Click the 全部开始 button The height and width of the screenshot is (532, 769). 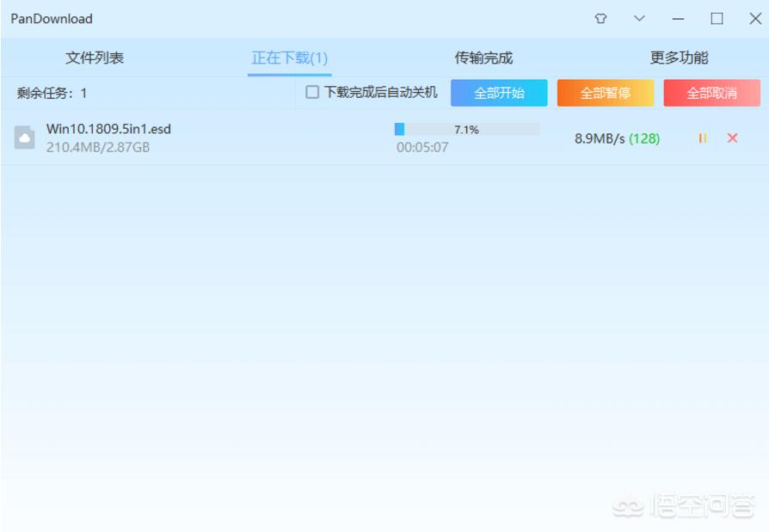click(499, 93)
